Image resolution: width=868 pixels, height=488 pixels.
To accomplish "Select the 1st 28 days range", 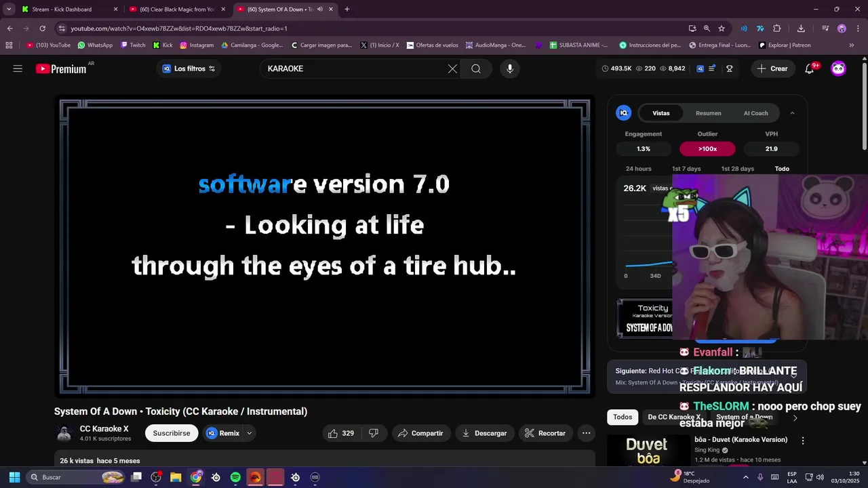I will tap(737, 169).
